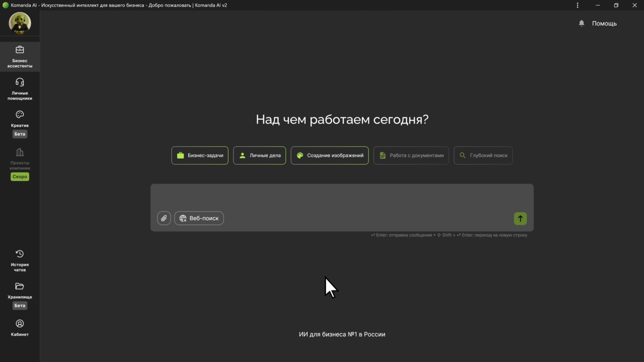Open the Бизнес ассистенты section in sidebar
This screenshot has height=362, width=644.
[20, 57]
